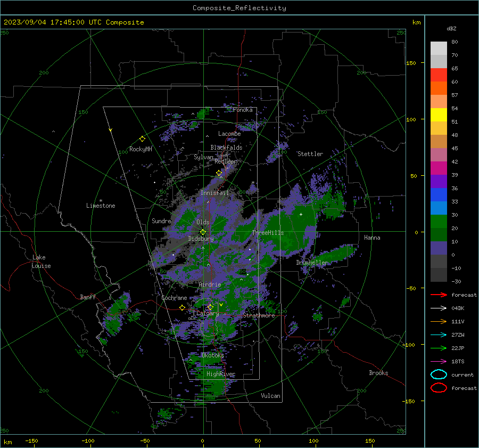479x448 pixels.
Task: Click the Strathmore label
Action: pos(259,315)
